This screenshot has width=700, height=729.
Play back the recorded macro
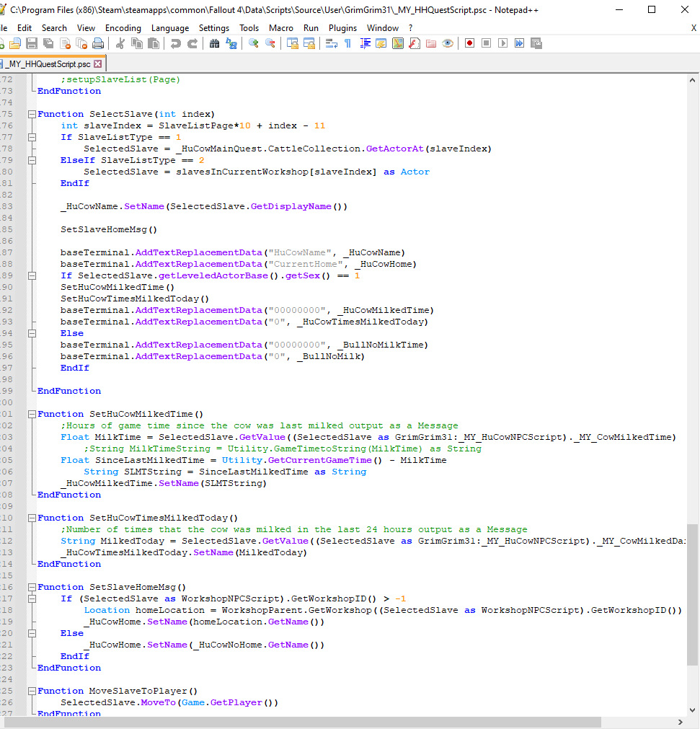click(x=503, y=44)
